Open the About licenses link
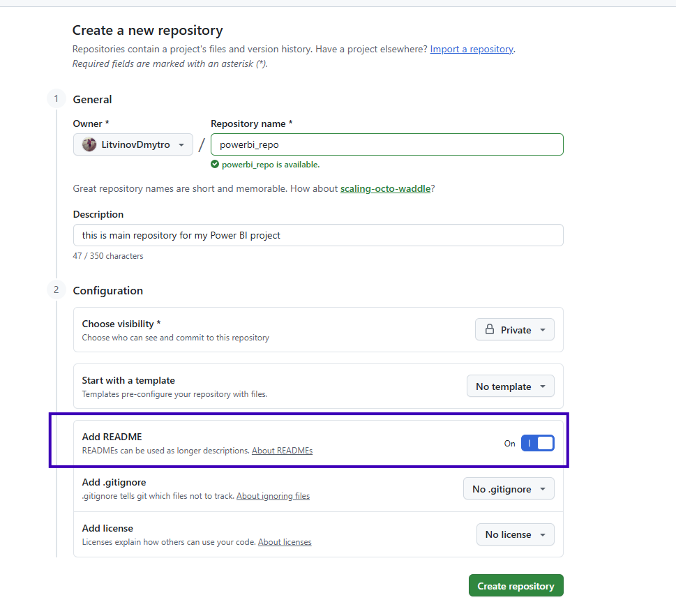Screen dimensions: 676x616 tap(285, 542)
